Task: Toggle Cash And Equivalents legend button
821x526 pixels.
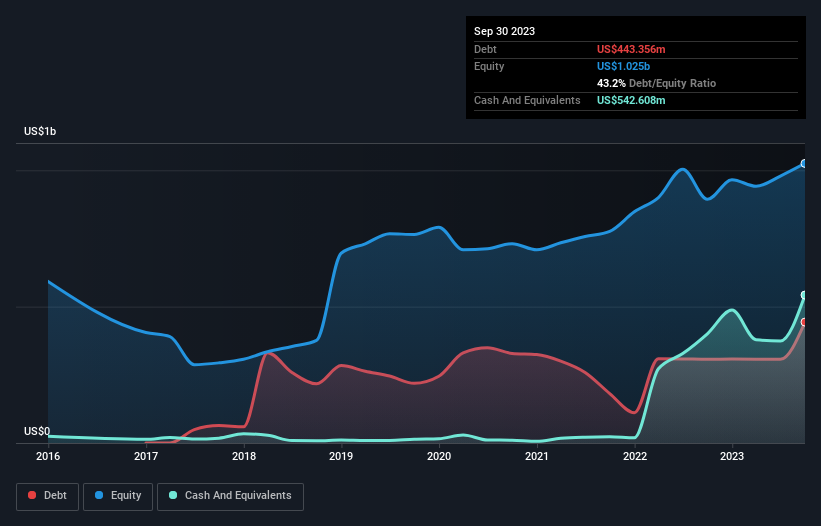Action: [x=230, y=496]
